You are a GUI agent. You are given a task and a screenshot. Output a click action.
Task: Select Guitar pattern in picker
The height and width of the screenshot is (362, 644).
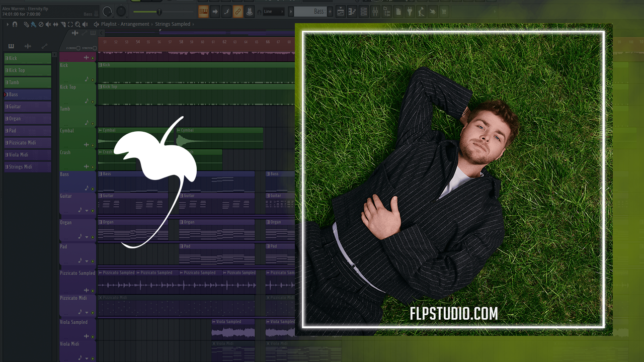[x=28, y=107]
